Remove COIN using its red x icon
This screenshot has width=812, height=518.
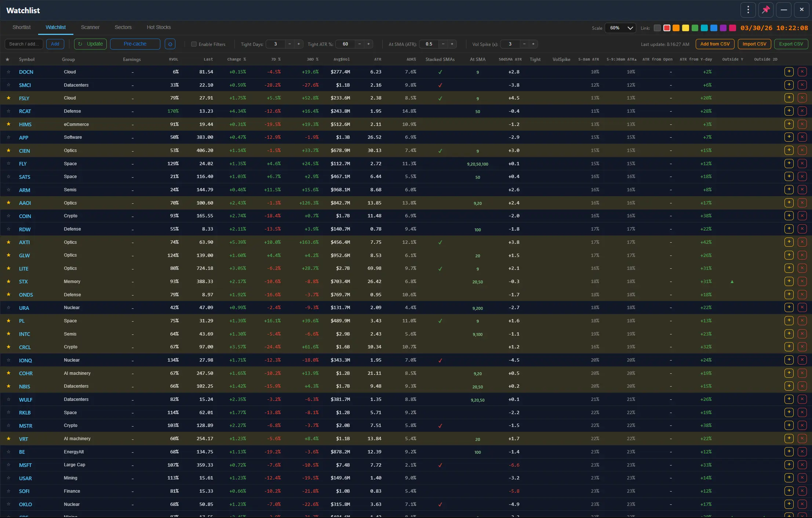pos(802,216)
